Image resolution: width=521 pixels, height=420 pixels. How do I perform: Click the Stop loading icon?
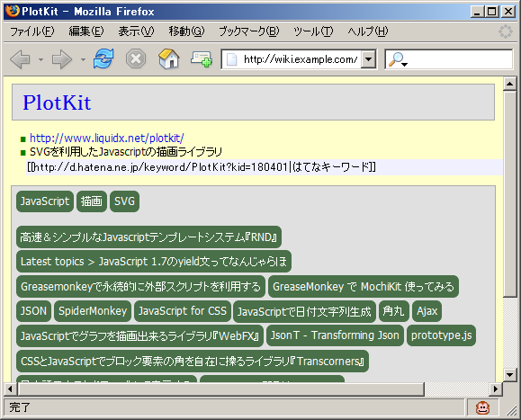pyautogui.click(x=136, y=59)
